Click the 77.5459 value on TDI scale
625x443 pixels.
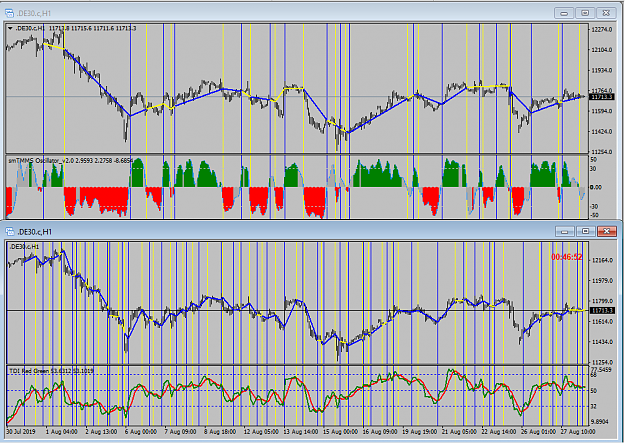click(602, 370)
